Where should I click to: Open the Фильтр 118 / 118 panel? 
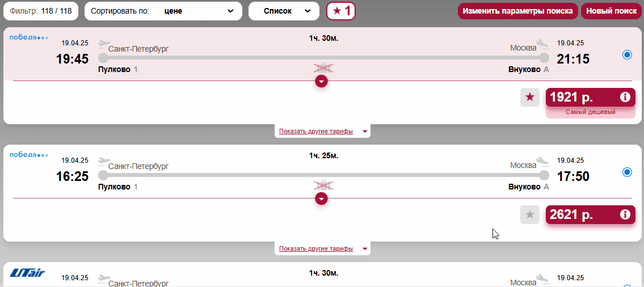(41, 11)
